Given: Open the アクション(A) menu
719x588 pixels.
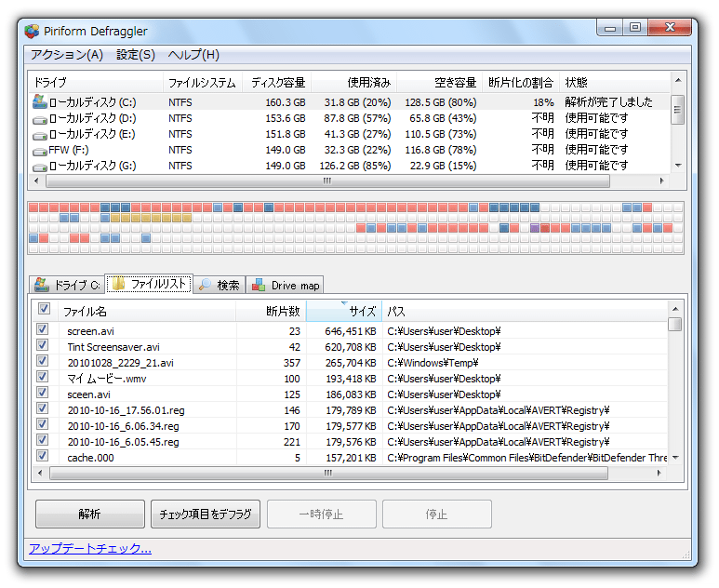Looking at the screenshot, I should (67, 55).
